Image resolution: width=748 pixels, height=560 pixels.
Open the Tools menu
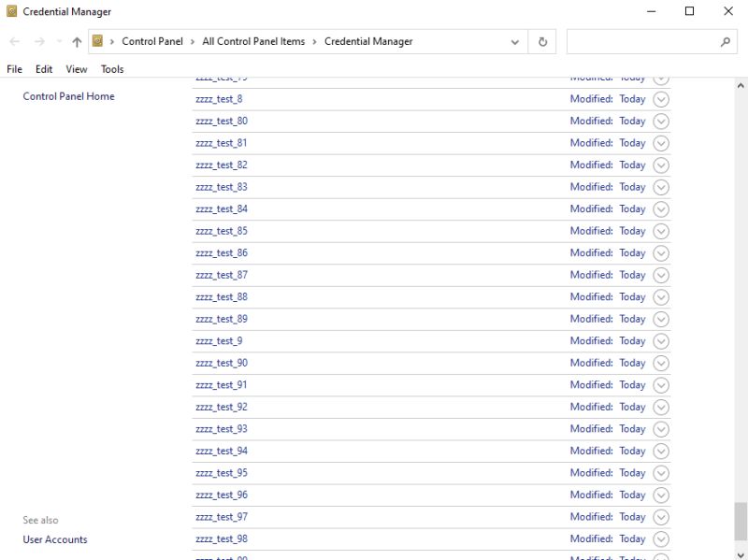pyautogui.click(x=112, y=69)
